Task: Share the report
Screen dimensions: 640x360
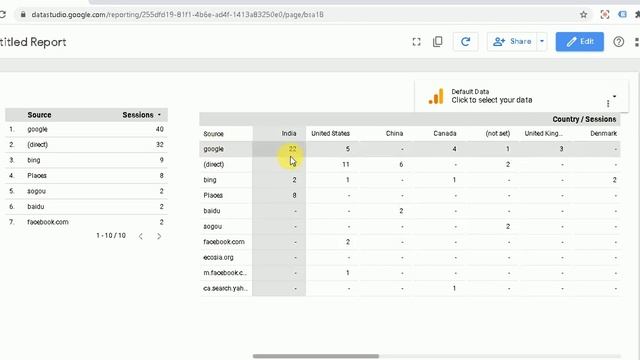Action: 512,41
